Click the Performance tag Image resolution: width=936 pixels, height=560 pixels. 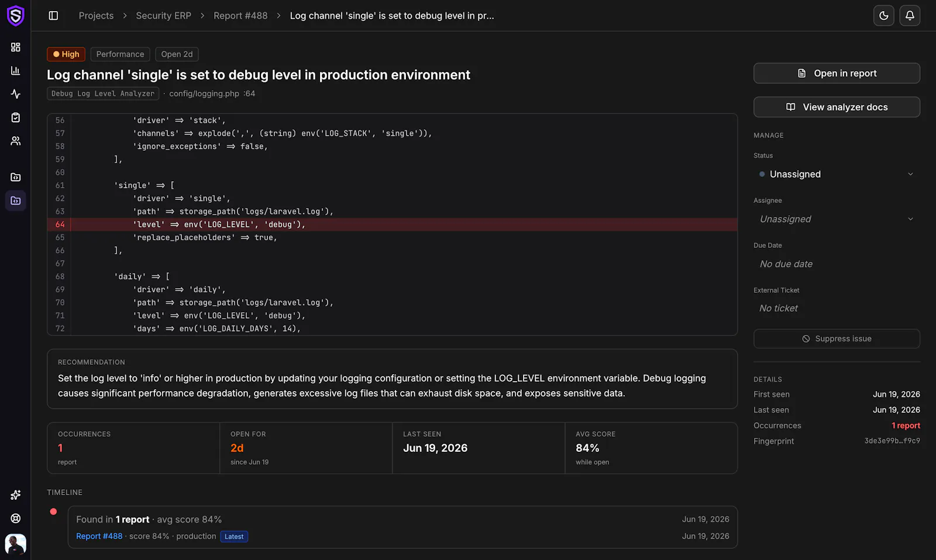[120, 54]
